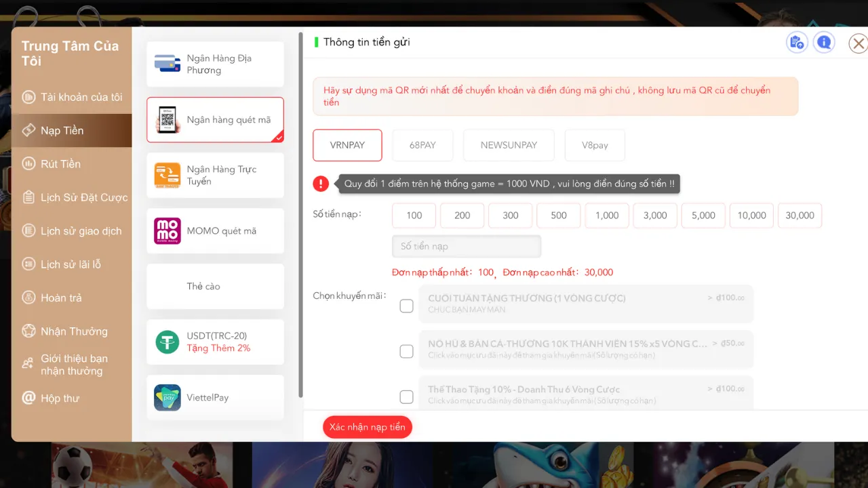Click the Số tiền nạp input field
This screenshot has height=488, width=868.
click(x=467, y=246)
